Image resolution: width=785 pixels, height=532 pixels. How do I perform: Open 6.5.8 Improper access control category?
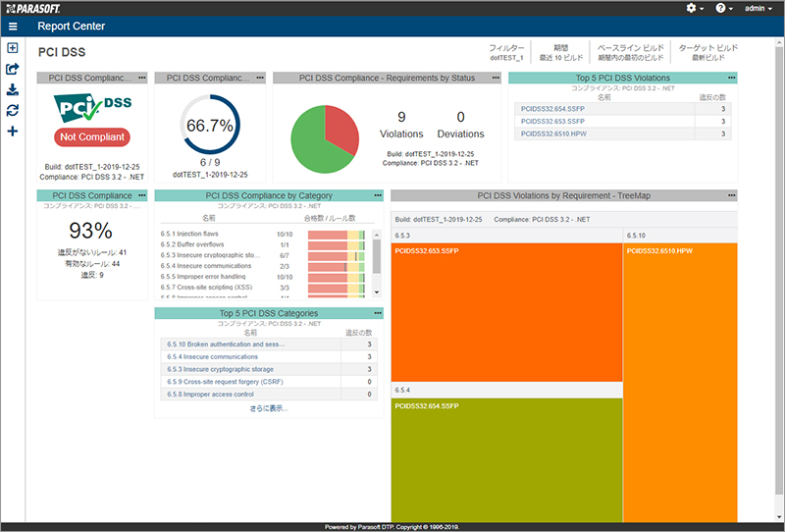coord(210,395)
